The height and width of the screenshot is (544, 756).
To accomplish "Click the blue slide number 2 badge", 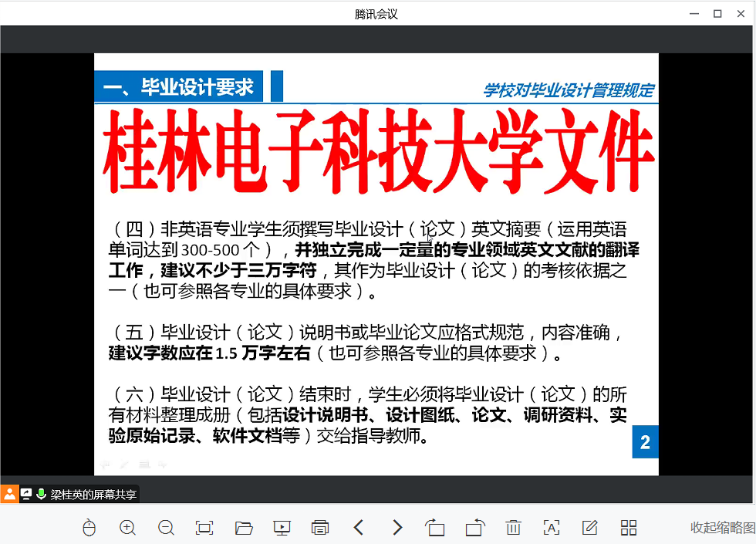I will pyautogui.click(x=645, y=443).
